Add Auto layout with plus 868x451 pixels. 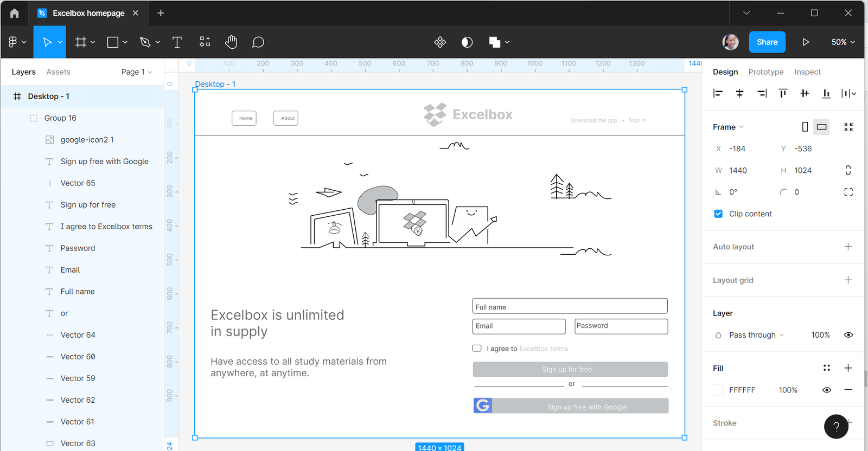tap(848, 247)
